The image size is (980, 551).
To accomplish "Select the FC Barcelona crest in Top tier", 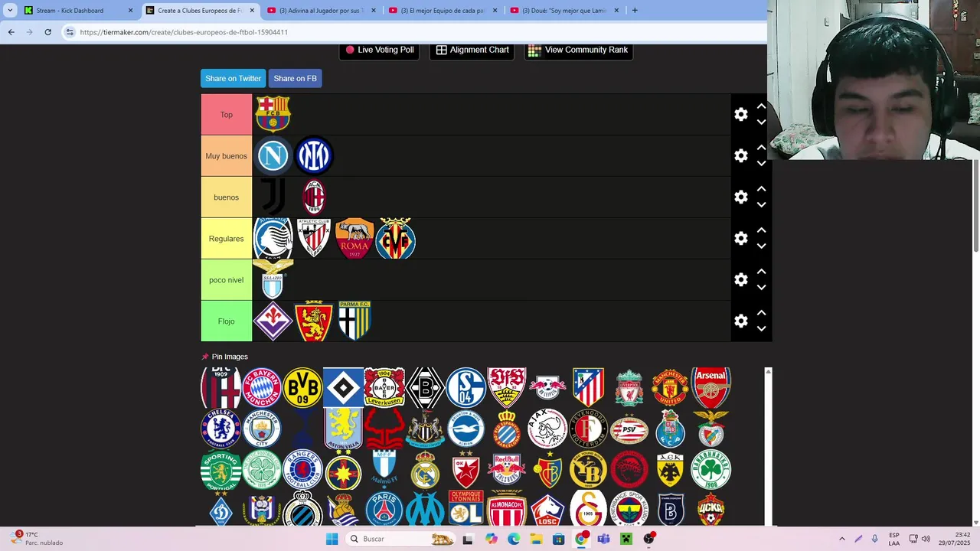I will (273, 114).
